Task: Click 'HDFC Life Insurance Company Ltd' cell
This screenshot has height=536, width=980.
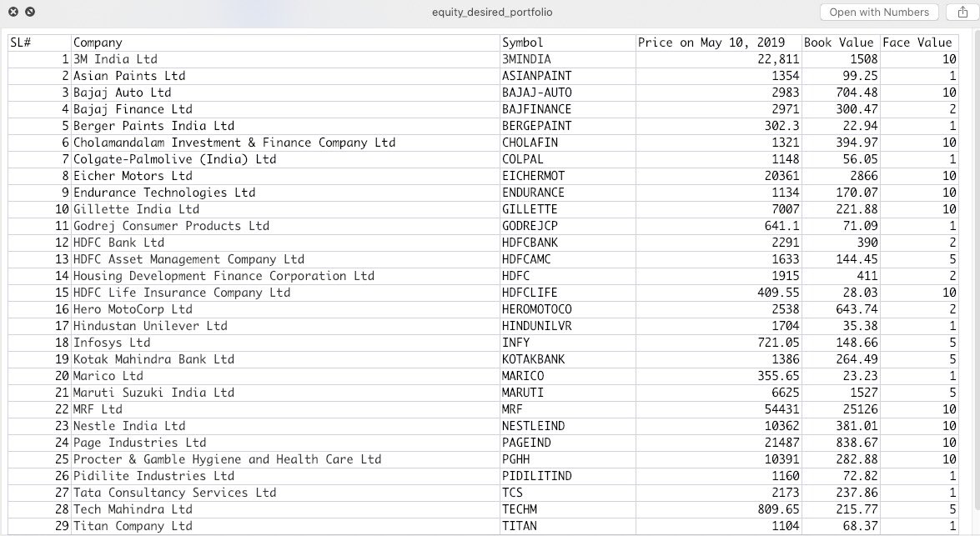Action: point(285,293)
